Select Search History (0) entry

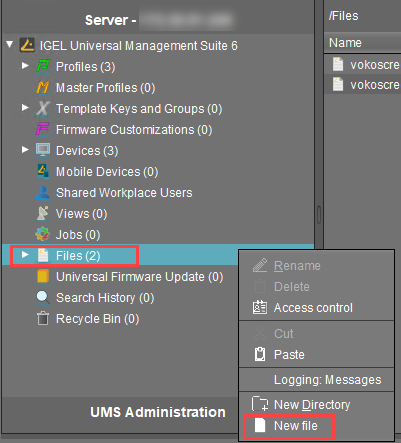click(105, 298)
